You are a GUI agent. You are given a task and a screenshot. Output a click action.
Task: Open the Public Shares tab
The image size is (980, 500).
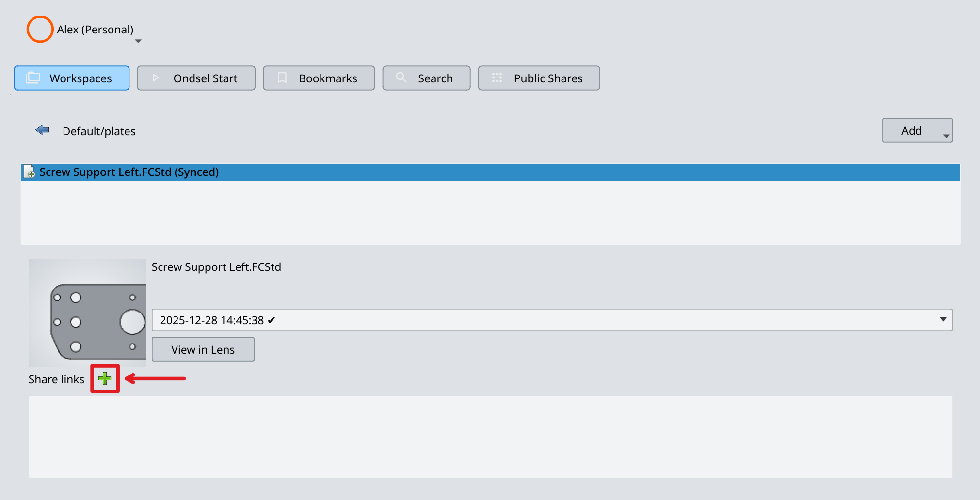[x=539, y=78]
